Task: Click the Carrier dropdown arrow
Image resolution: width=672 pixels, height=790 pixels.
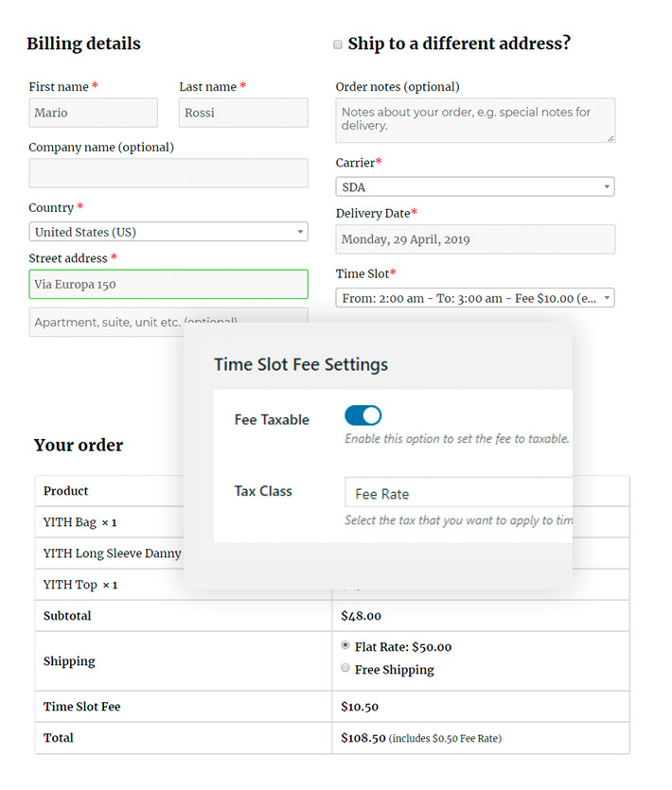Action: [x=607, y=187]
